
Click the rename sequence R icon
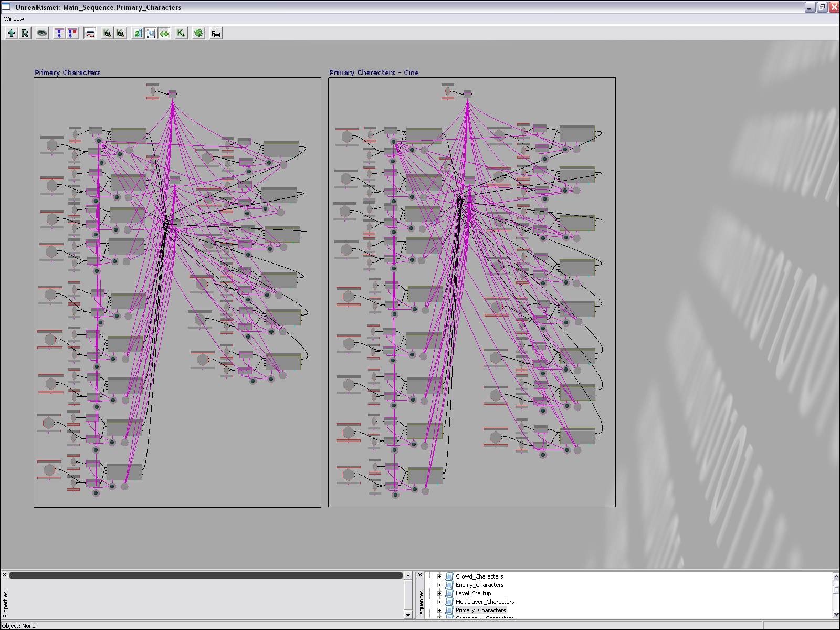point(25,33)
